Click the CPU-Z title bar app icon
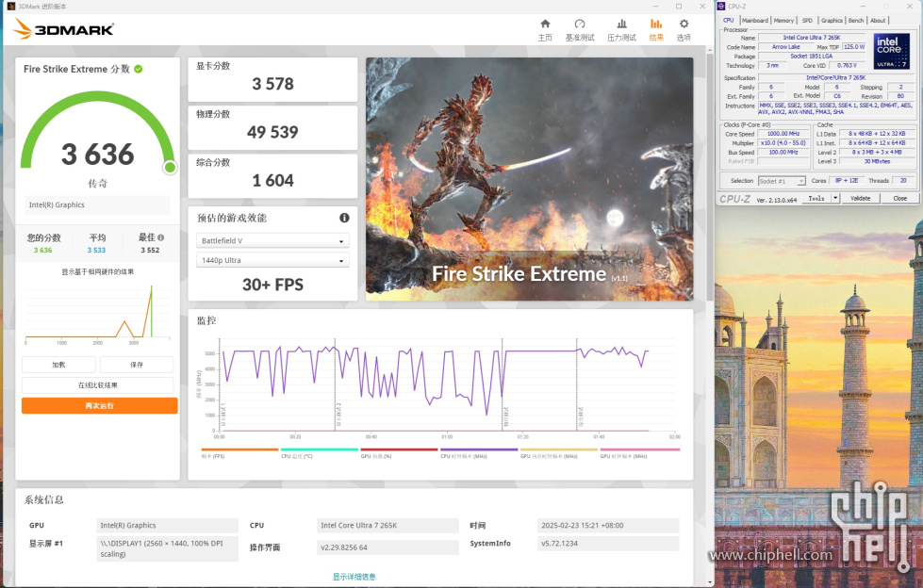Viewport: 923px width, 588px height. (721, 6)
